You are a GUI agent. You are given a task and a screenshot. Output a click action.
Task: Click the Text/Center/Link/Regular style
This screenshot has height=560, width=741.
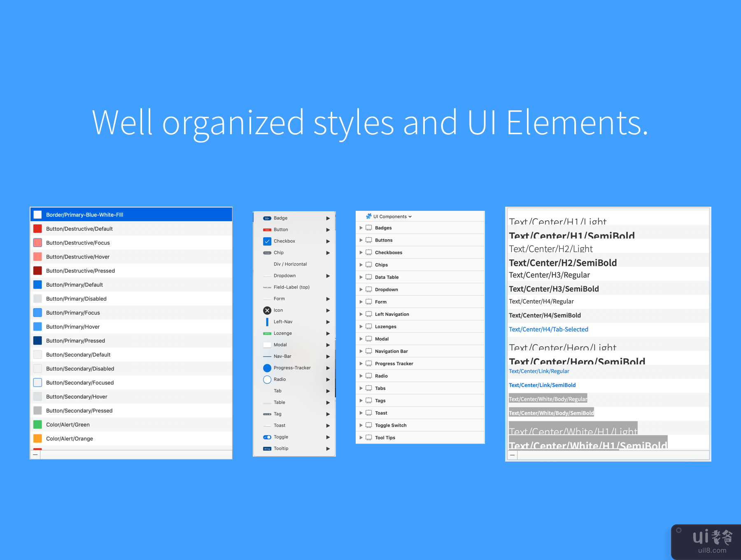539,371
